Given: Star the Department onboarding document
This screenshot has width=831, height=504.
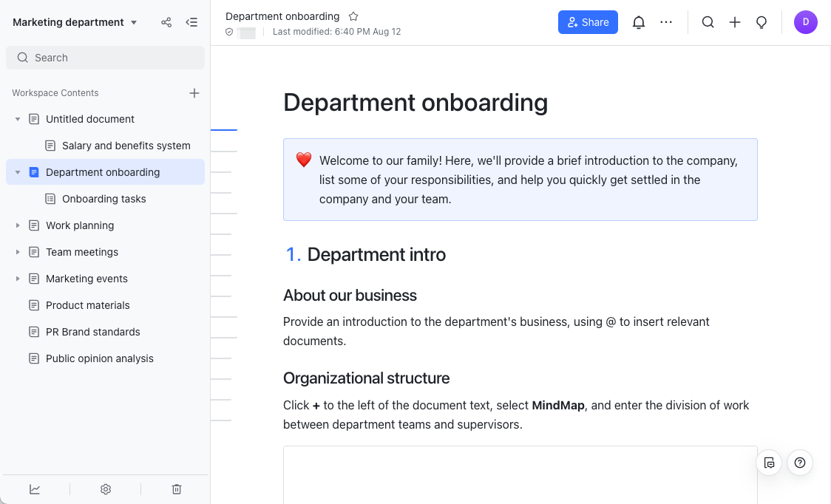Looking at the screenshot, I should pos(353,16).
